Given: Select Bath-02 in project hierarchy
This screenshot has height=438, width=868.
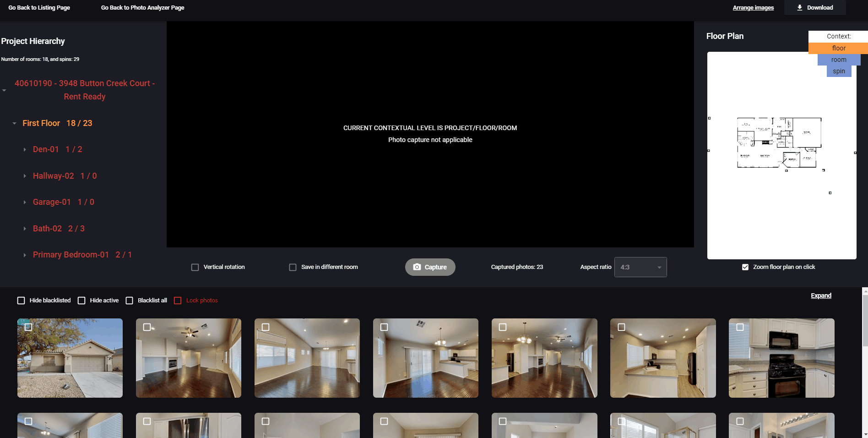Looking at the screenshot, I should [x=59, y=229].
